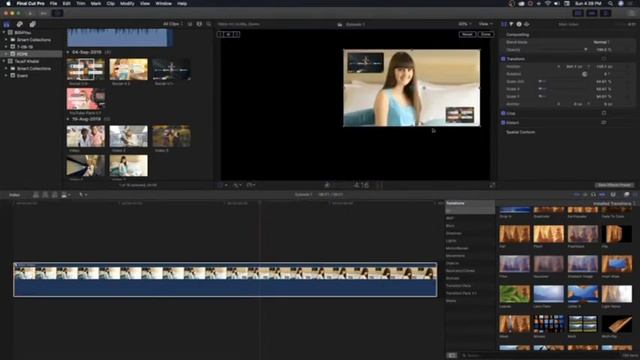Open the retime speedometer dropdown below the viewer
The image size is (640, 360).
251,185
